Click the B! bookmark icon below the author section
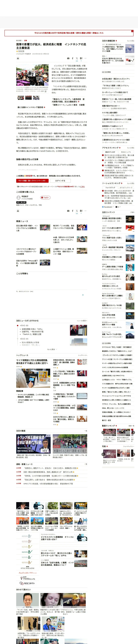The height and width of the screenshot is (644, 138). click(81, 211)
